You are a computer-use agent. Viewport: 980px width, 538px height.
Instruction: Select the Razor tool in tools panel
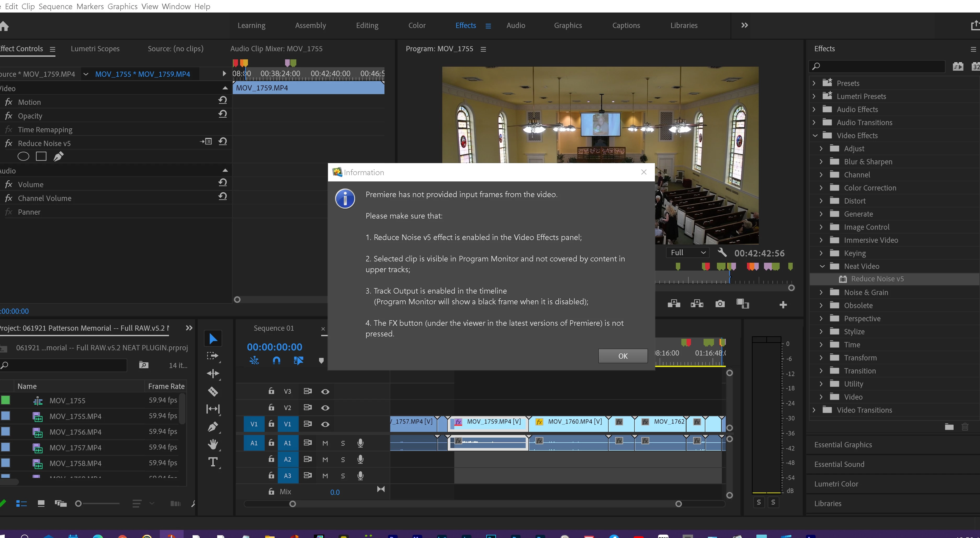[x=213, y=391]
